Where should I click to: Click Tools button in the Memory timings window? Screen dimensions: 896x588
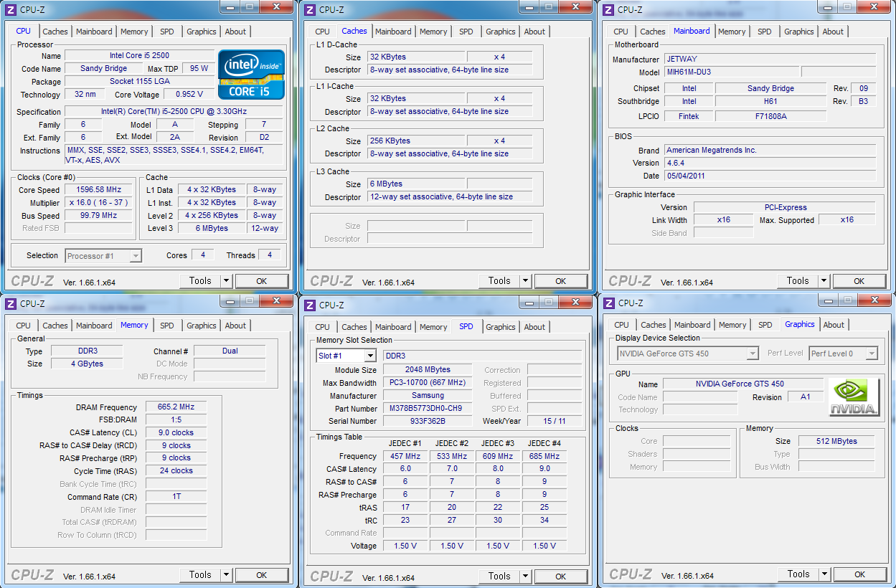(200, 574)
